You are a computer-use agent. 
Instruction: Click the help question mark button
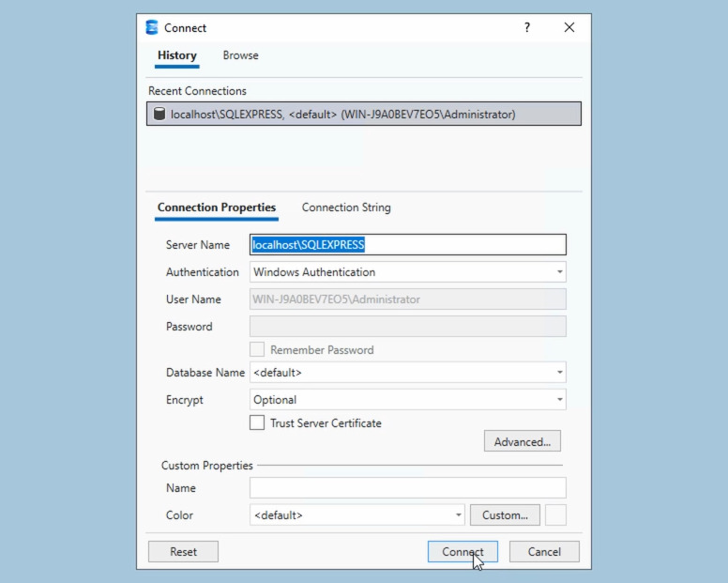tap(527, 28)
